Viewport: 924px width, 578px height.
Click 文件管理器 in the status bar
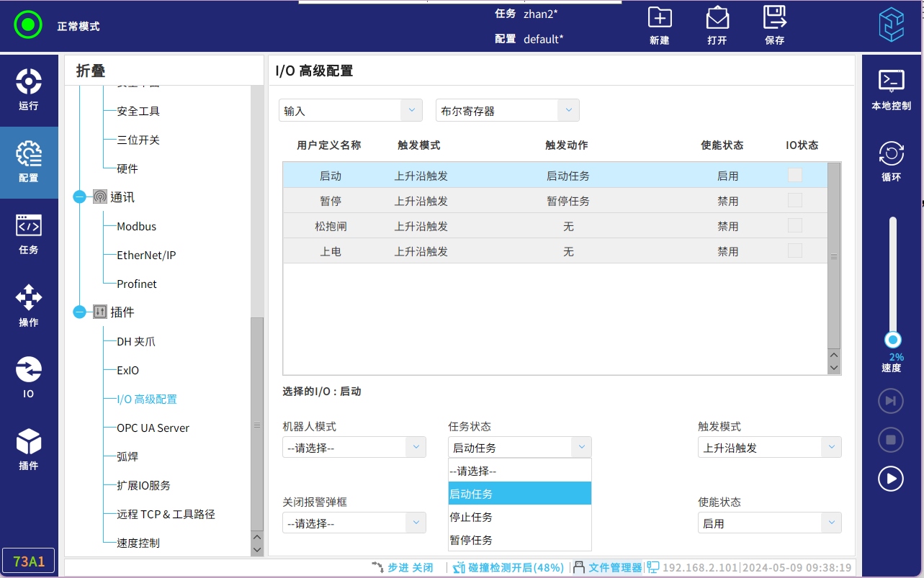pos(614,567)
